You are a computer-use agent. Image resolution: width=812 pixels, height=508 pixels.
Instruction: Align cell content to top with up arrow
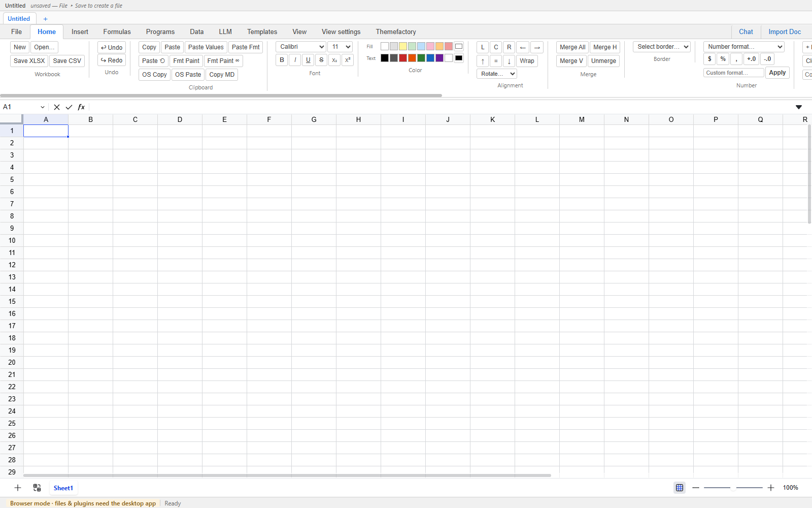(x=483, y=61)
